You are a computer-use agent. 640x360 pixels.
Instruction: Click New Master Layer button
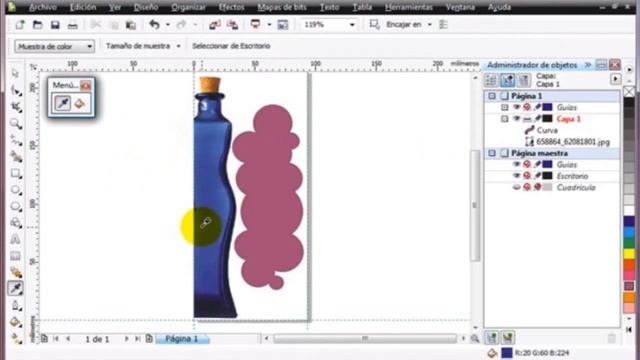(x=508, y=338)
